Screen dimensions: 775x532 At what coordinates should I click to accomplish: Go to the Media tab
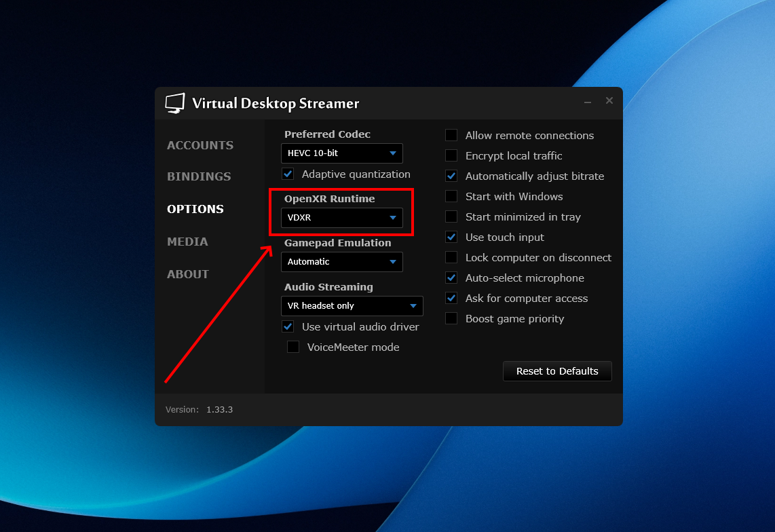pyautogui.click(x=187, y=242)
